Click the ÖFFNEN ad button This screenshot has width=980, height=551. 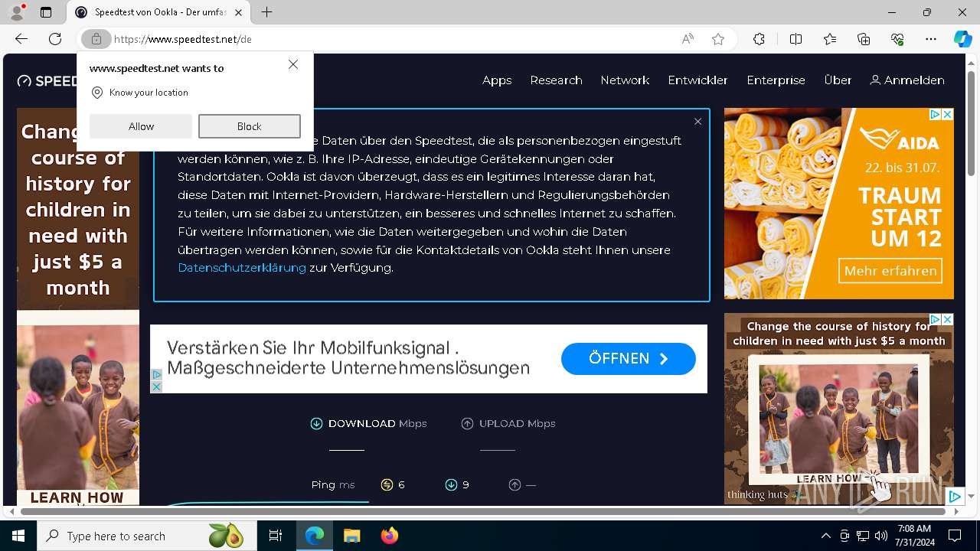tap(628, 359)
